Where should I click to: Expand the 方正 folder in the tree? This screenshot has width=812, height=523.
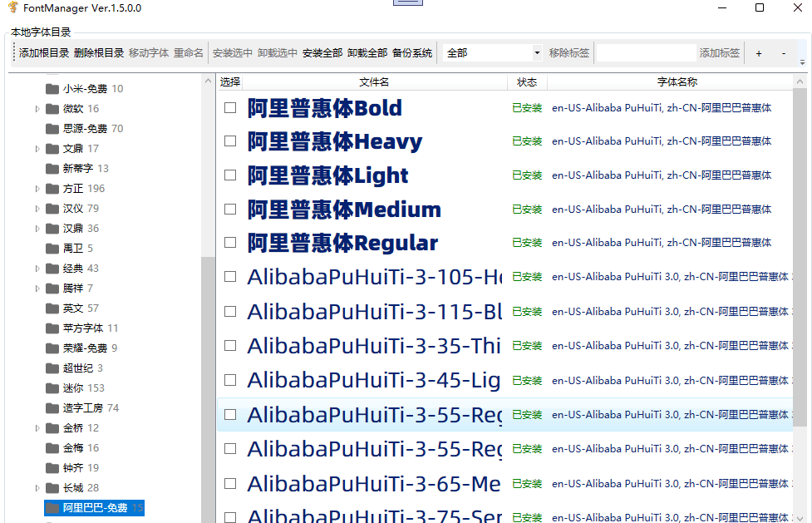[37, 188]
